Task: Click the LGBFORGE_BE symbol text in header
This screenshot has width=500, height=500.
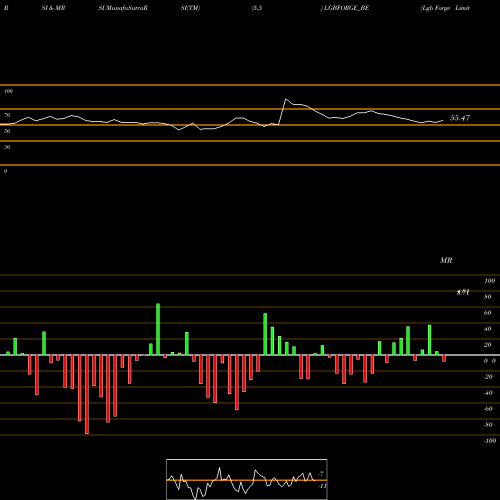Action: pos(346,8)
